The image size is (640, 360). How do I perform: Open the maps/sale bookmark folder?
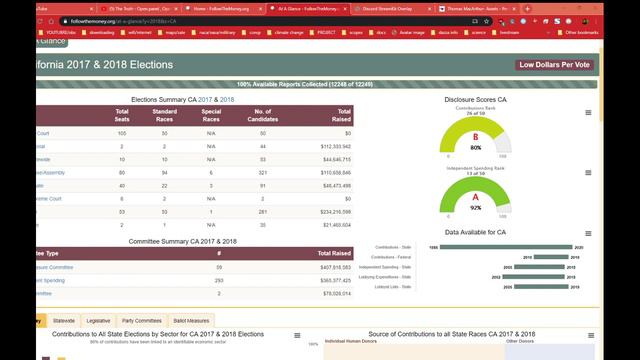171,32
